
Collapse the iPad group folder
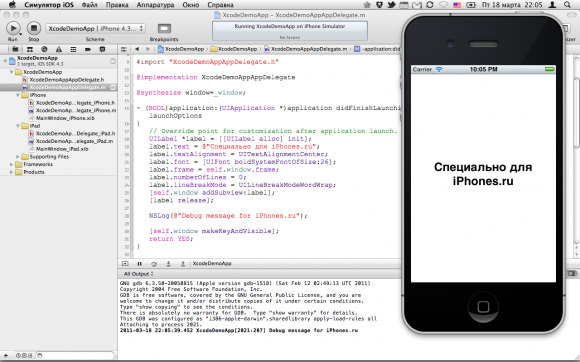pos(18,126)
